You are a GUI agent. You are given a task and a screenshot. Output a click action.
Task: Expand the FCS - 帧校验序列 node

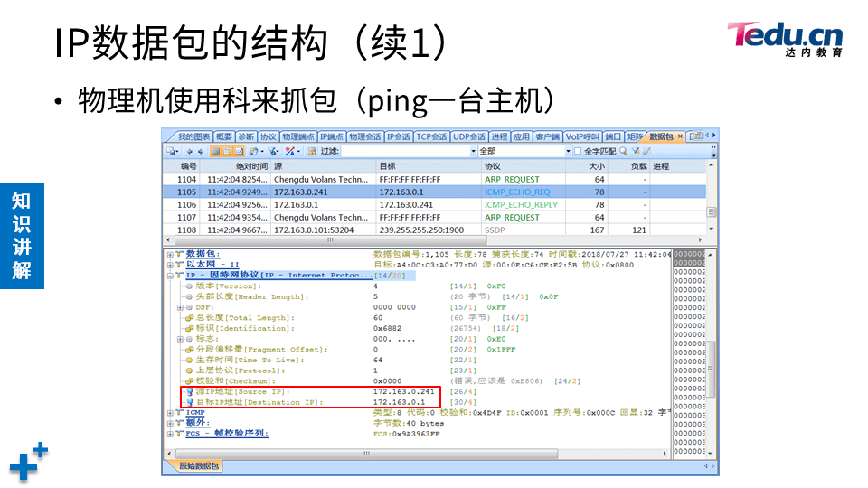[x=170, y=434]
